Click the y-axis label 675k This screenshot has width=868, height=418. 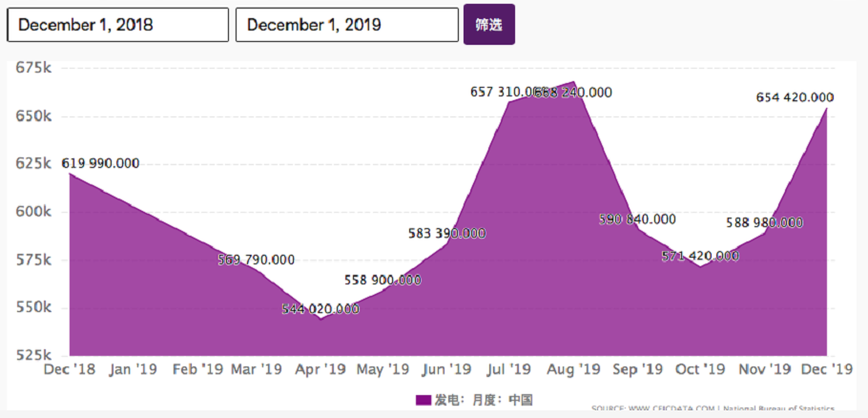(x=33, y=68)
